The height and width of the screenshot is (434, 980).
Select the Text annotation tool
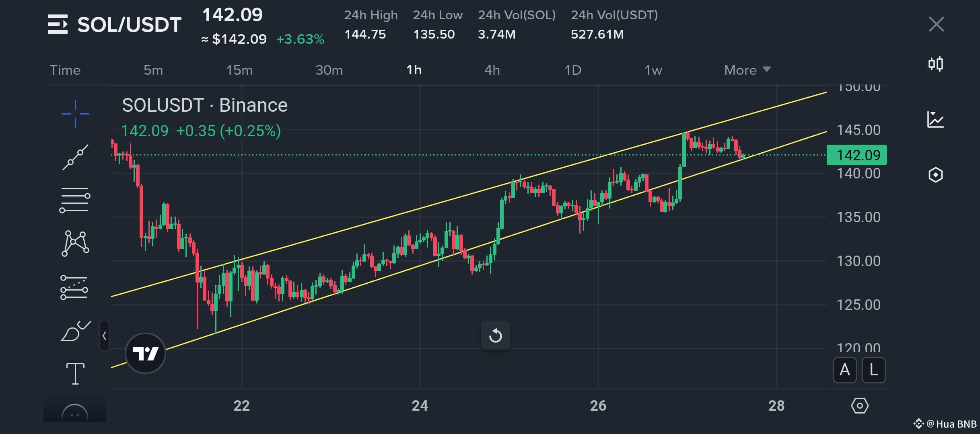point(75,373)
